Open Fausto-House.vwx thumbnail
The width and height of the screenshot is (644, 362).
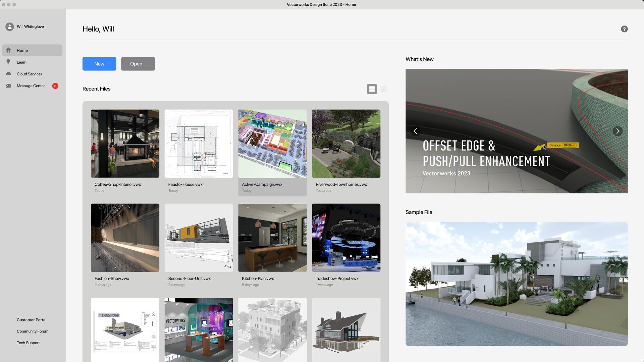point(199,143)
